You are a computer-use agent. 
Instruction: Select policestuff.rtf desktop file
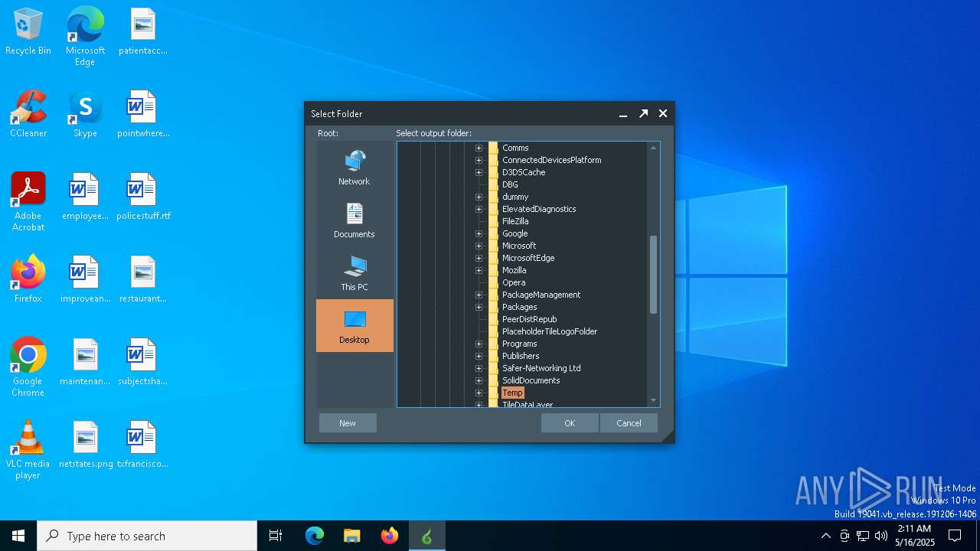point(143,197)
